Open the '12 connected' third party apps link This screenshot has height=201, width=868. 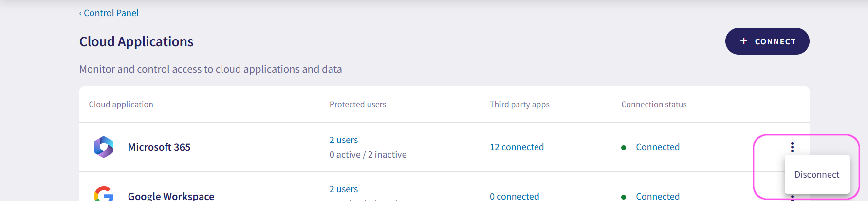(x=517, y=147)
